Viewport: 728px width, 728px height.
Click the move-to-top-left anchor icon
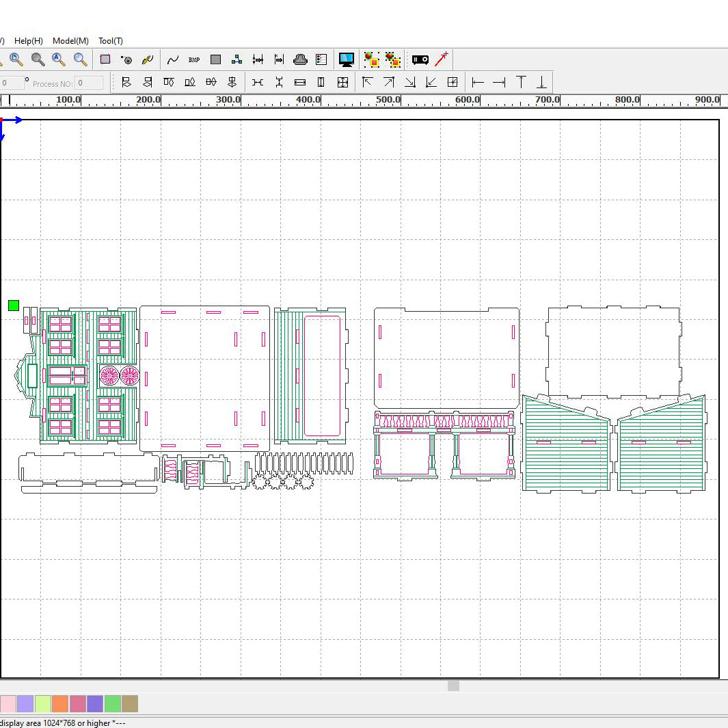[367, 82]
